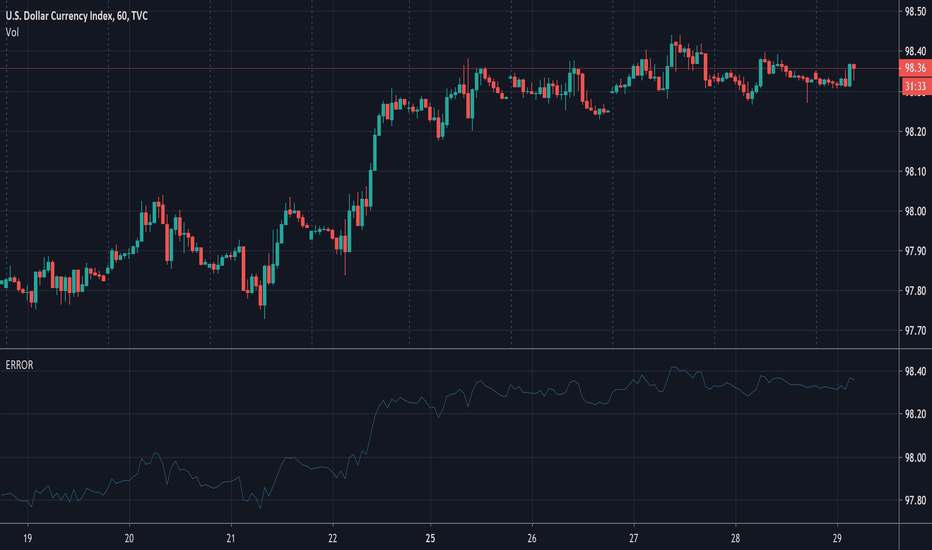932x550 pixels.
Task: Click the 97.90 price axis label
Action: click(x=915, y=252)
